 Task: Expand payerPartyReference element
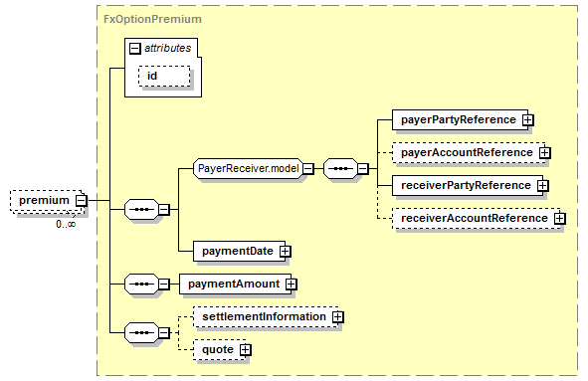click(x=528, y=120)
